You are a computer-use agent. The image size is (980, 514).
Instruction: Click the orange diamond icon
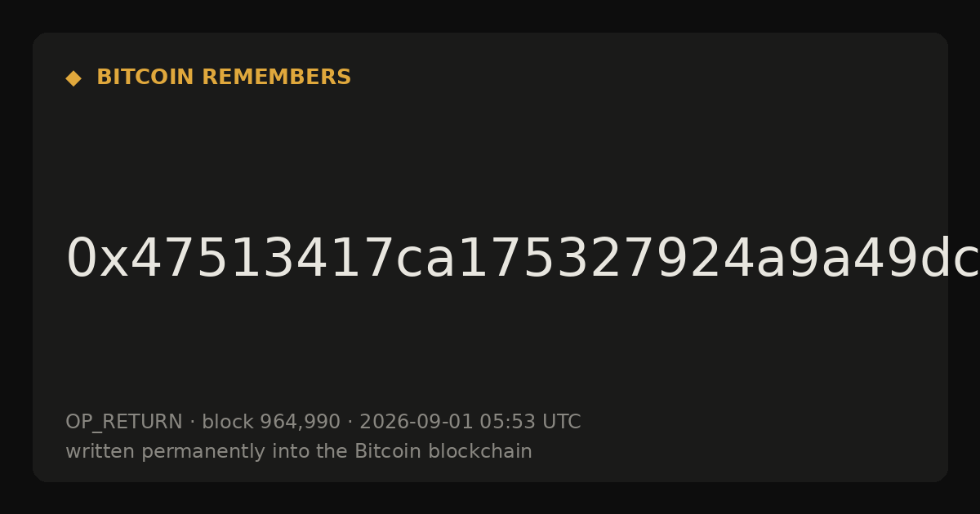tap(73, 78)
